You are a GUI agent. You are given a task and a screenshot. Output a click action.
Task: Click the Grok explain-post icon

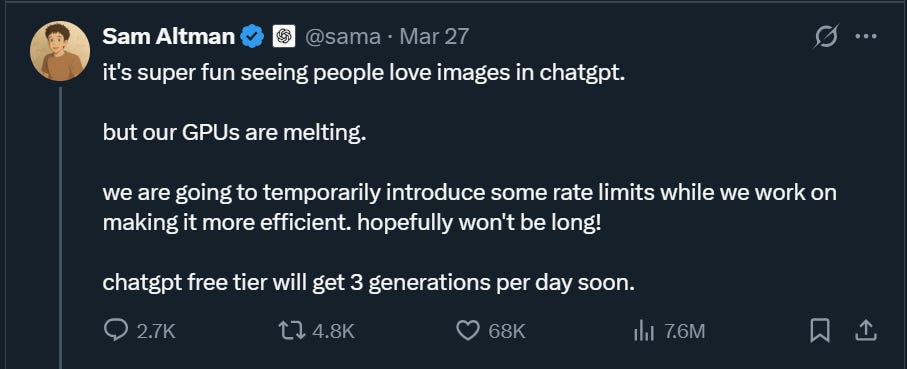[x=826, y=38]
